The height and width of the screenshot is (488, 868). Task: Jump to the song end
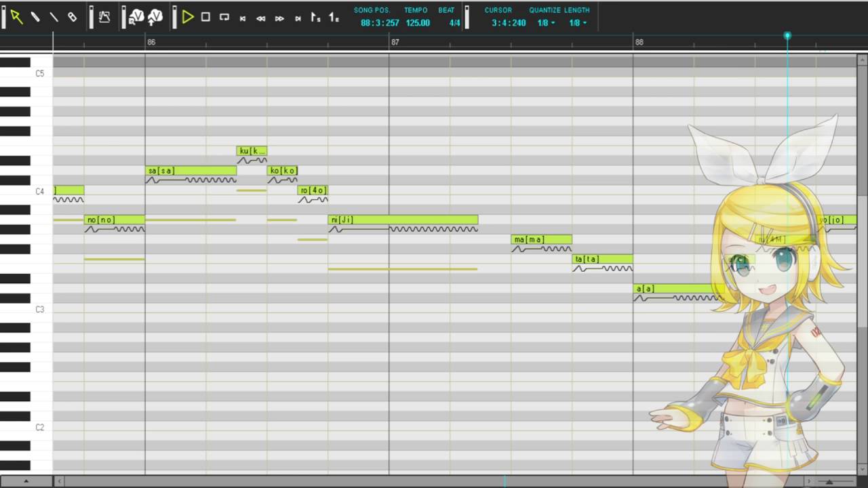click(298, 18)
